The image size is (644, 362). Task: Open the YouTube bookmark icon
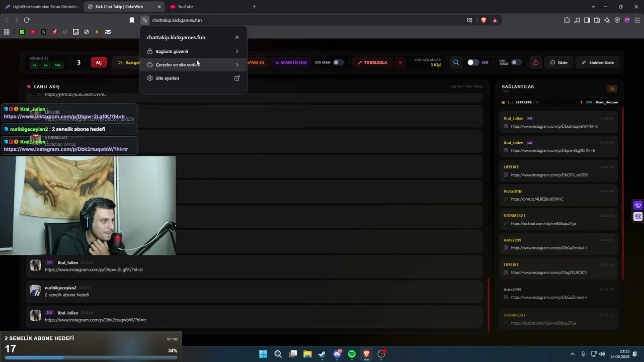click(x=33, y=32)
